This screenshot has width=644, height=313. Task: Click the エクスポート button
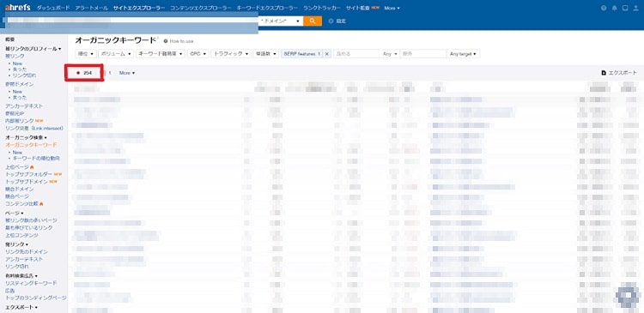pos(619,73)
